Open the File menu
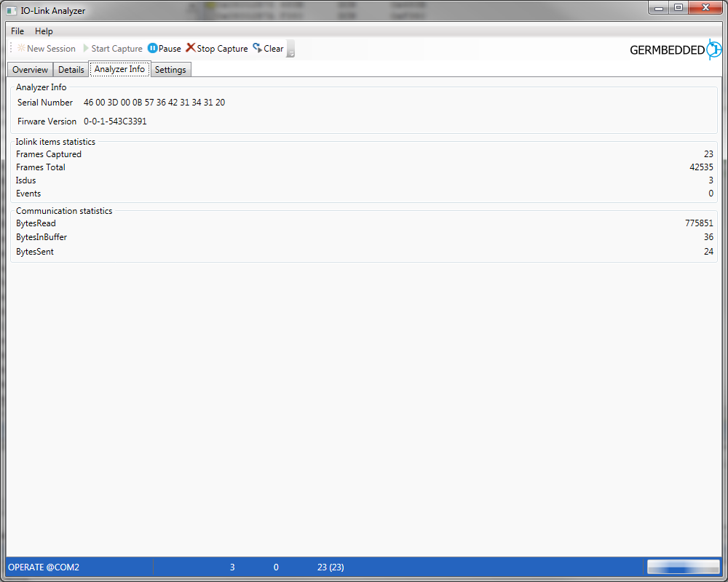This screenshot has height=582, width=728. pos(17,31)
